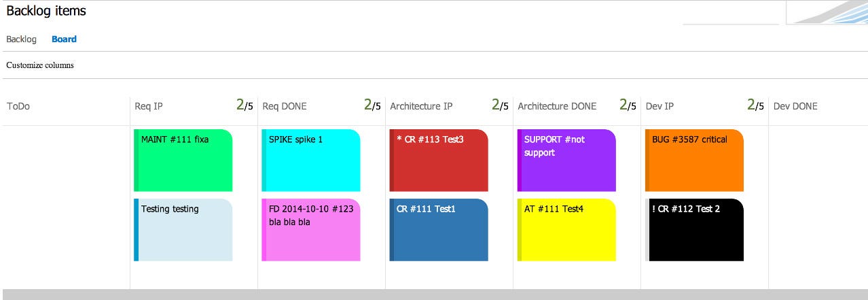Click the Dev DONE column header
Screen dimensions: 868x300
795,106
